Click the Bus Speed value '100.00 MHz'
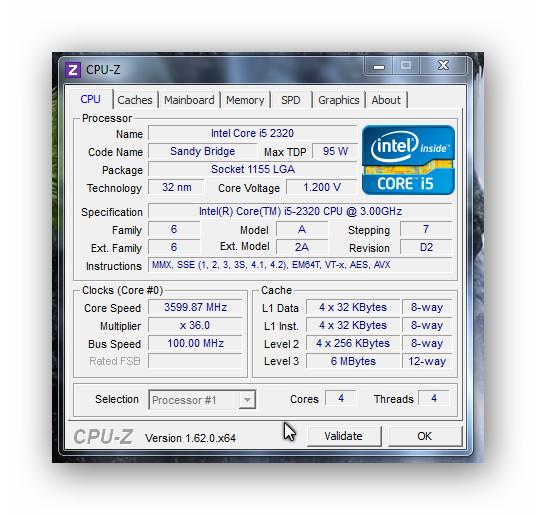Viewport: 536px width, 515px height. (195, 343)
